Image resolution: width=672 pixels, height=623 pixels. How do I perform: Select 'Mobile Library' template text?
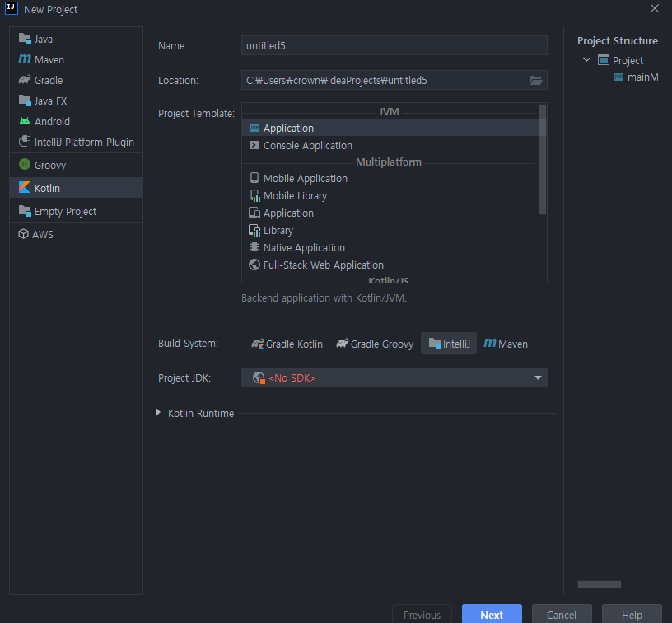click(296, 196)
